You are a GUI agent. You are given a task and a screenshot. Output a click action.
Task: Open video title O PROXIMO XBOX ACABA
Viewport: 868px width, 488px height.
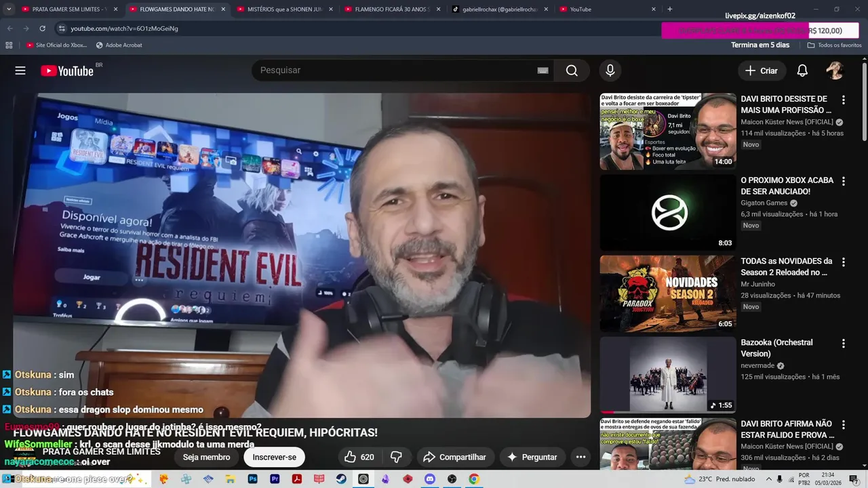(x=787, y=186)
